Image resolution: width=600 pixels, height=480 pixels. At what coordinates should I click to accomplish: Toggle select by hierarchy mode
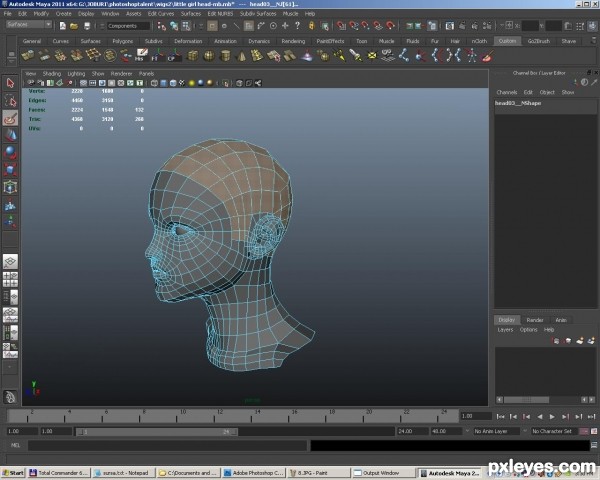coord(162,26)
